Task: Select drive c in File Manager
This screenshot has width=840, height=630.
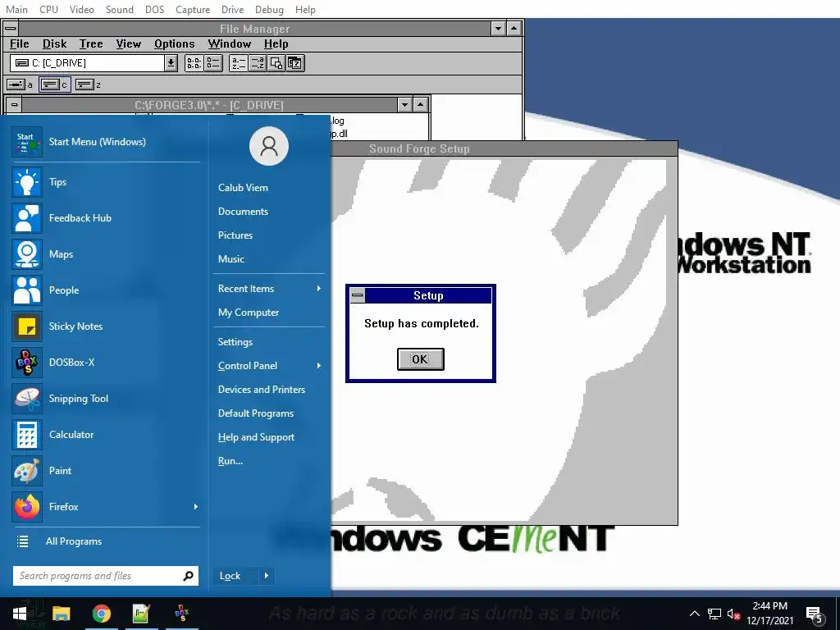Action: pos(54,84)
